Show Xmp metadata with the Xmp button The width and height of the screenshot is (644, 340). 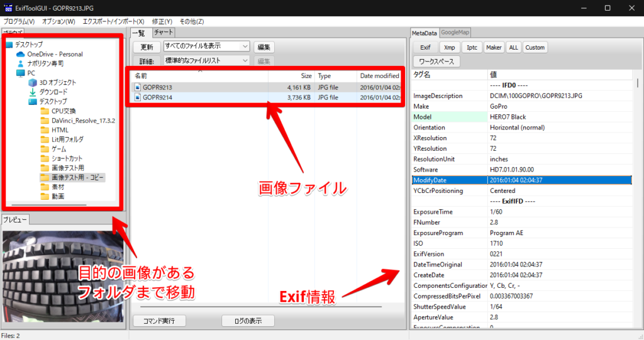click(x=449, y=47)
